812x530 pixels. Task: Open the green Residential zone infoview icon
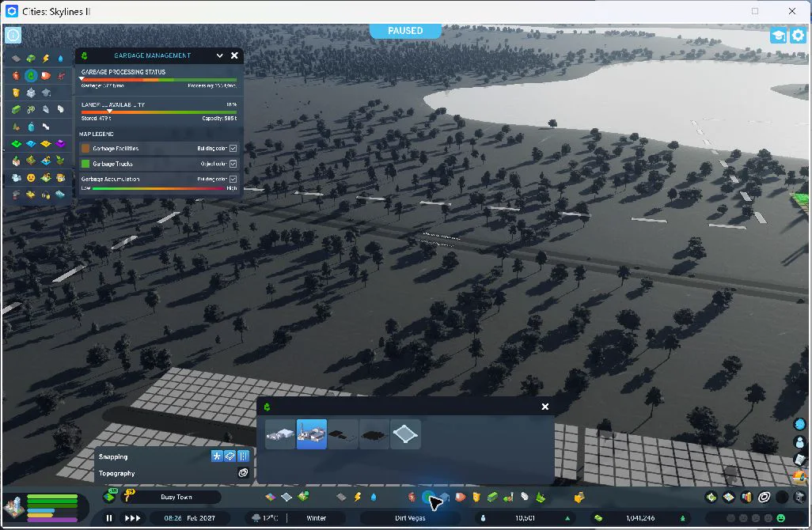pos(16,143)
